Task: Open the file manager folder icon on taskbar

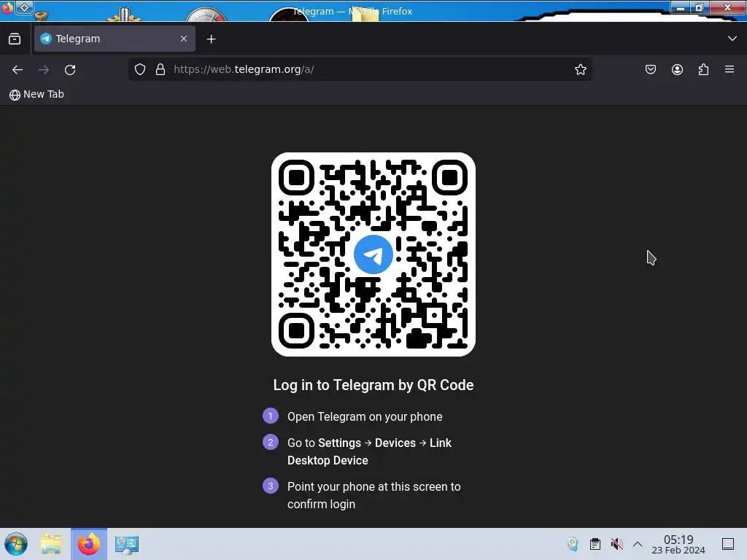Action: (x=51, y=544)
